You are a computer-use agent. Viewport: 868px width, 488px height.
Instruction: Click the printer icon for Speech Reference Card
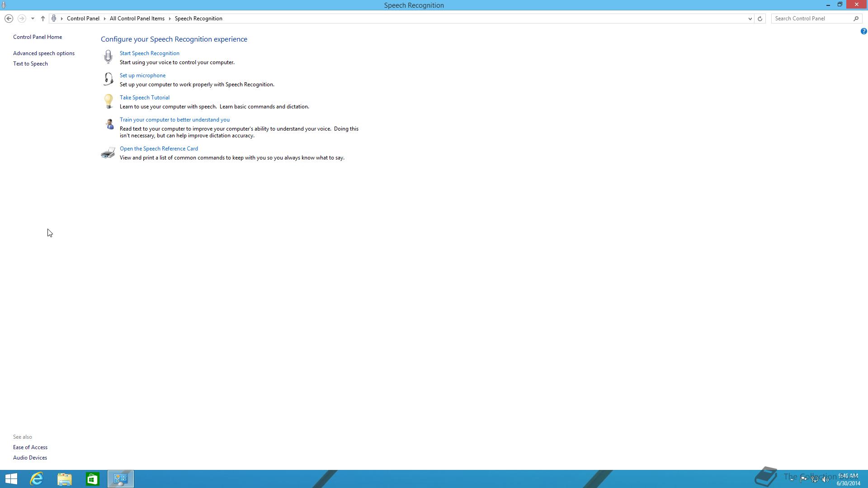click(x=108, y=153)
